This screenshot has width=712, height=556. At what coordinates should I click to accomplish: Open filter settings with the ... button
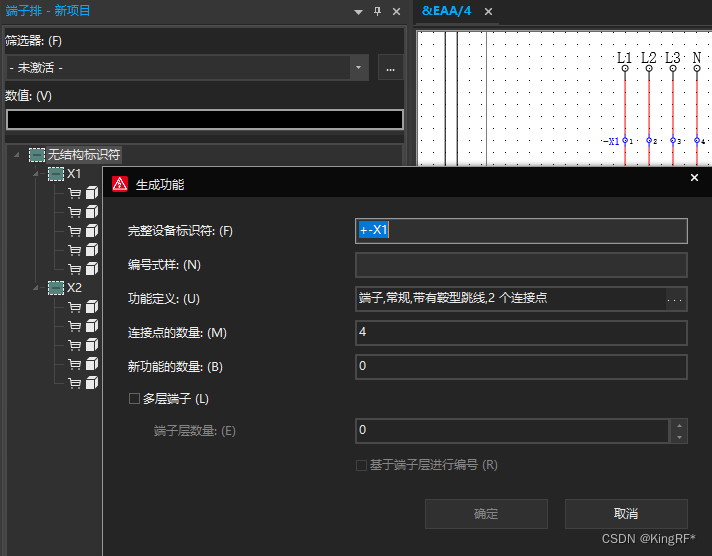(390, 68)
